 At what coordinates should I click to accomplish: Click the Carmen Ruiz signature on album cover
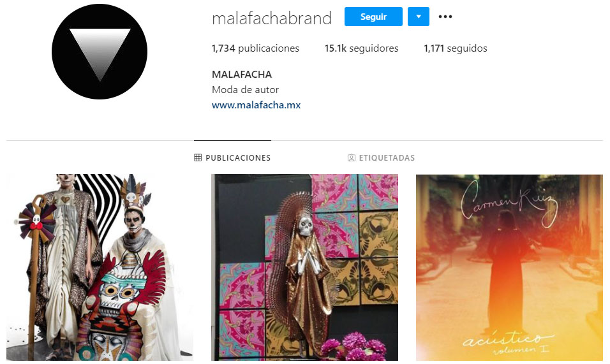tap(509, 204)
